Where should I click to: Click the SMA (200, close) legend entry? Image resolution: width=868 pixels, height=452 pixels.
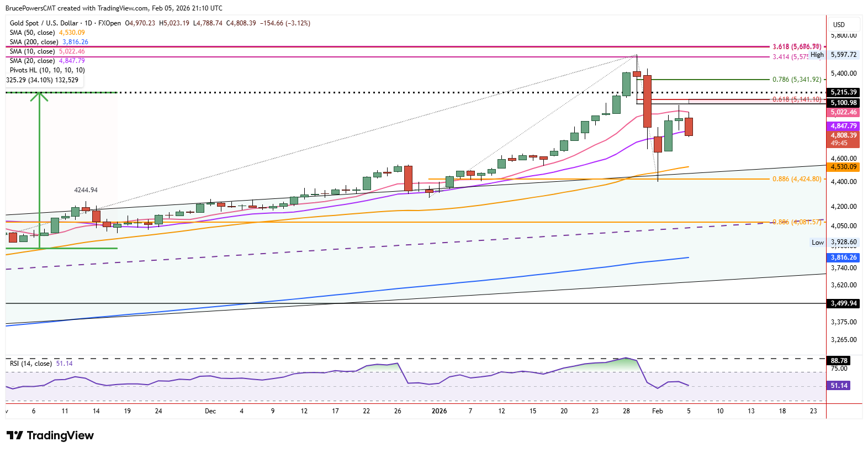(x=49, y=42)
